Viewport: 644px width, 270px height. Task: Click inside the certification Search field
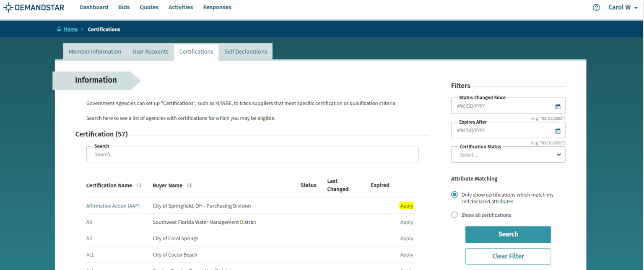coord(252,154)
